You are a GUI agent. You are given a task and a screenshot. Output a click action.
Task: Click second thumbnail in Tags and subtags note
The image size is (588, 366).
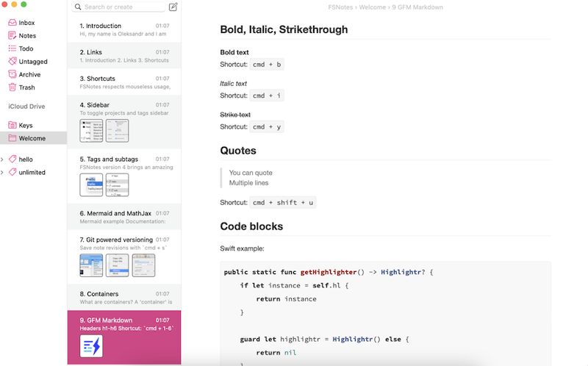[117, 185]
